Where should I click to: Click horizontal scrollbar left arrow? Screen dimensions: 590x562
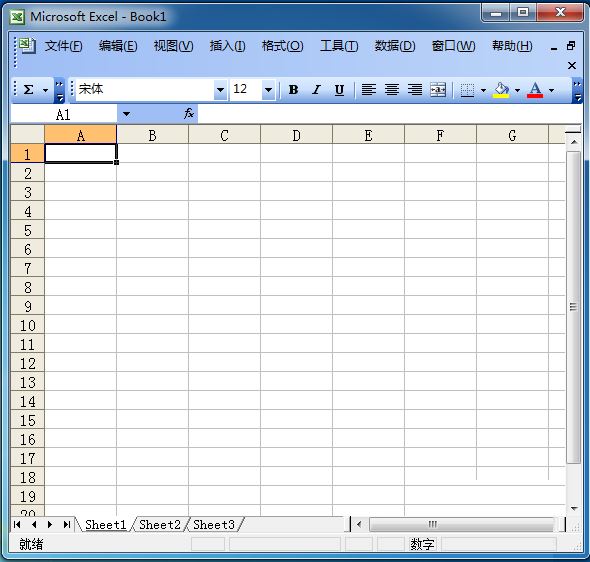tap(359, 524)
